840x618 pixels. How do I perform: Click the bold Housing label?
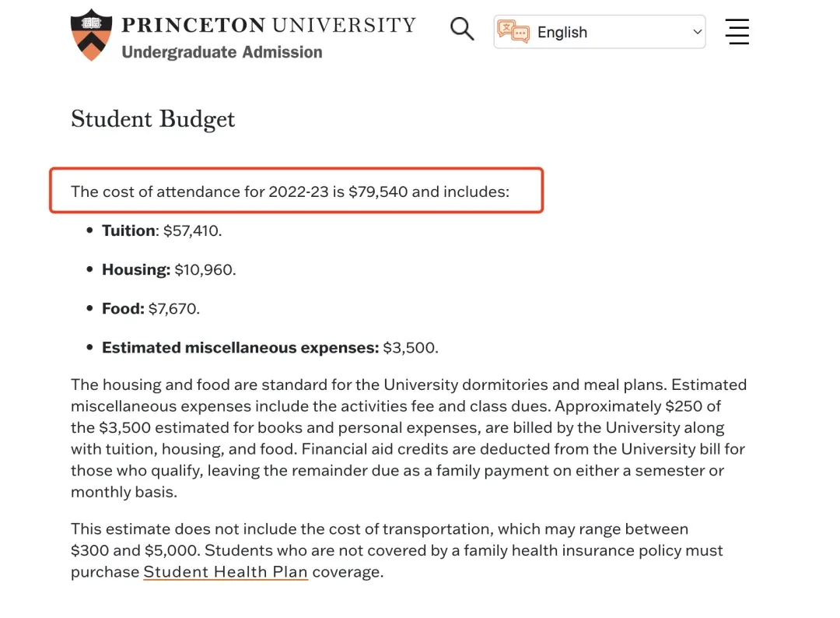click(x=135, y=269)
